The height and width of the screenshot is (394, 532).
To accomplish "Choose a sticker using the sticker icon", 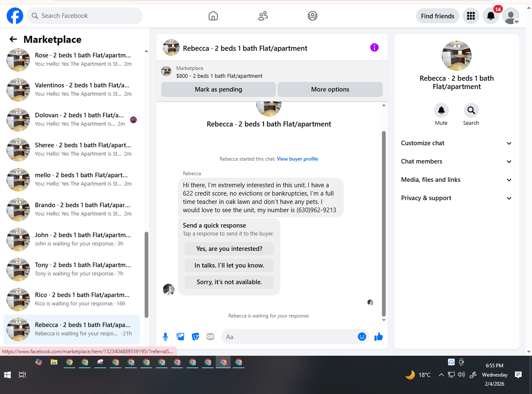I will coord(195,337).
